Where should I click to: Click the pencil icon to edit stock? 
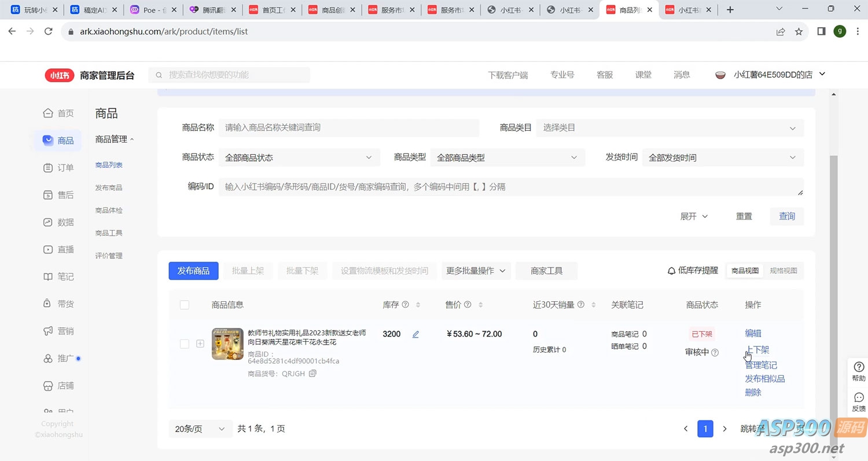point(415,334)
